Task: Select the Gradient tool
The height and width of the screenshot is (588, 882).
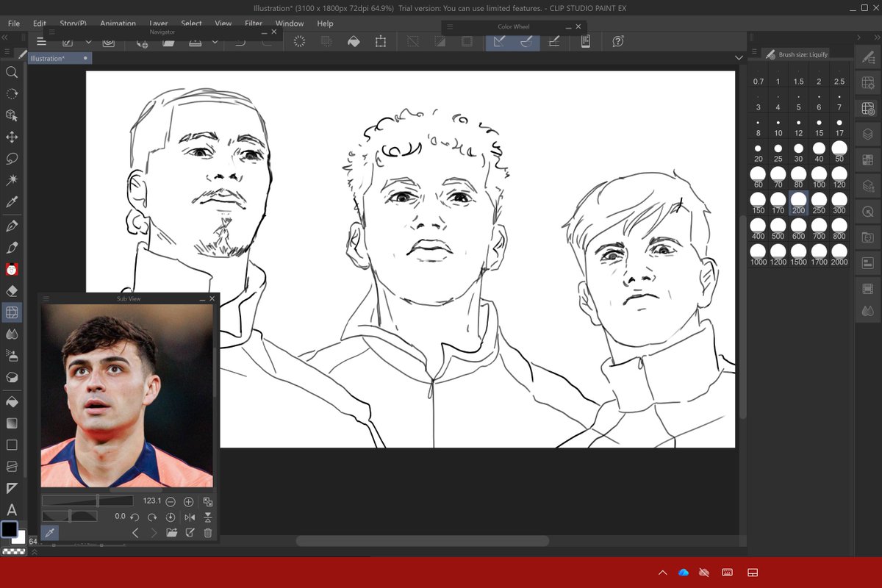Action: [x=12, y=424]
